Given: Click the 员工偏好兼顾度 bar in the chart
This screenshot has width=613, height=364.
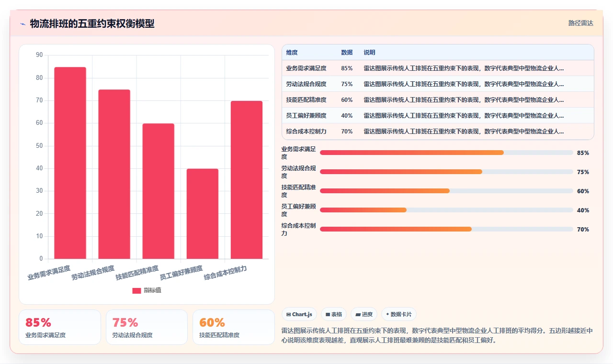Looking at the screenshot, I should tap(202, 214).
